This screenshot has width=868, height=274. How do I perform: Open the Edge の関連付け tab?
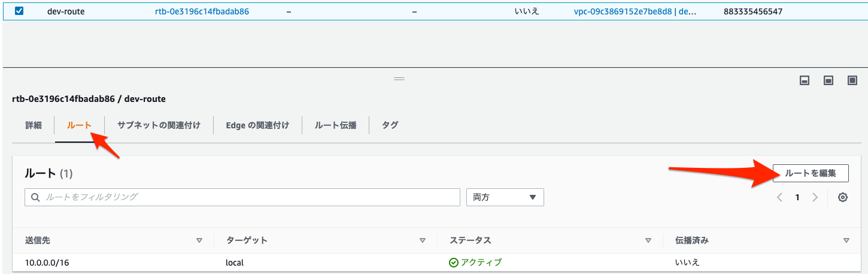pyautogui.click(x=257, y=125)
